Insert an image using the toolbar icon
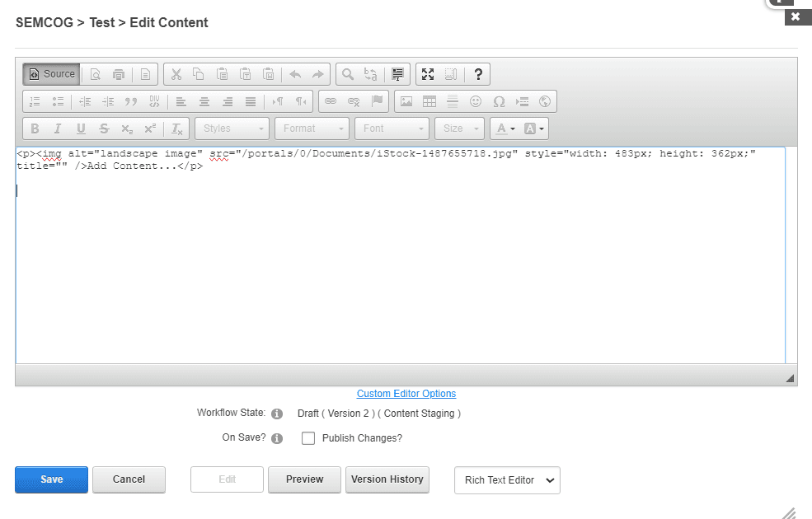 (406, 101)
